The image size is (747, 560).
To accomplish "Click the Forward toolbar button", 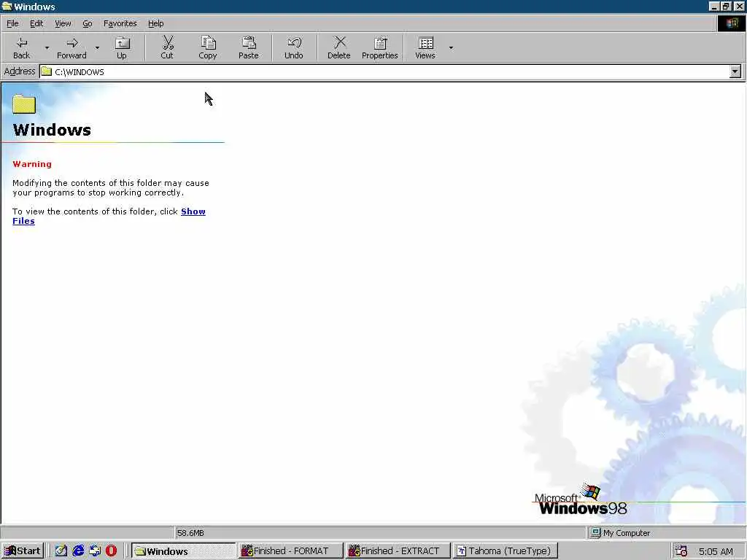I will (x=72, y=47).
